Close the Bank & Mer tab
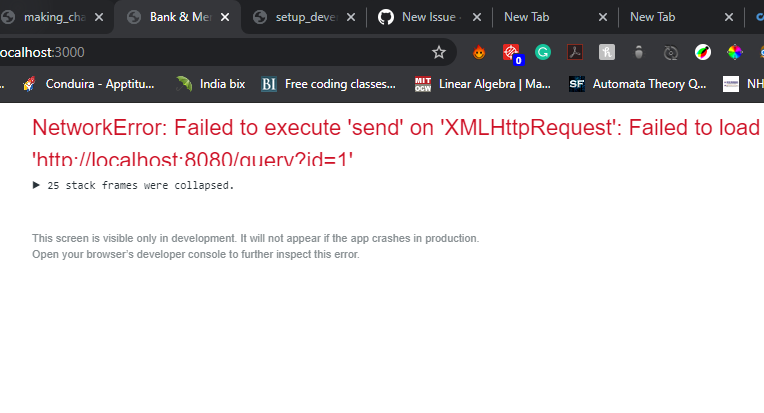 click(x=225, y=18)
